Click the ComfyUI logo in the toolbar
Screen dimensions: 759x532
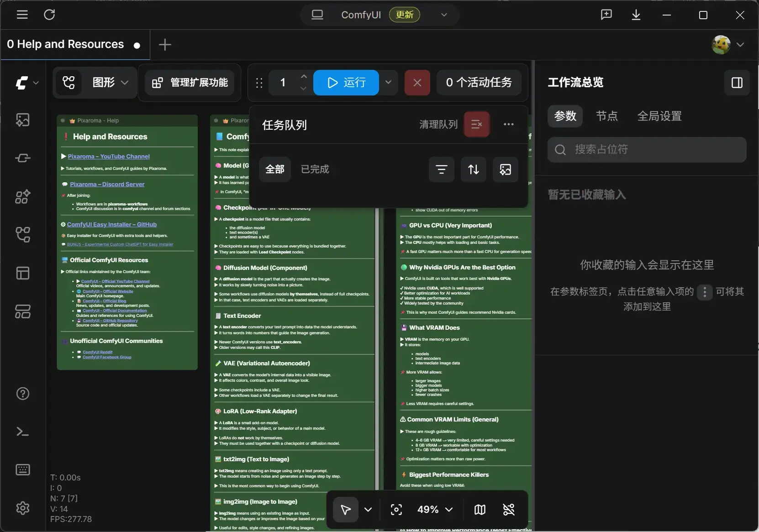click(x=21, y=83)
